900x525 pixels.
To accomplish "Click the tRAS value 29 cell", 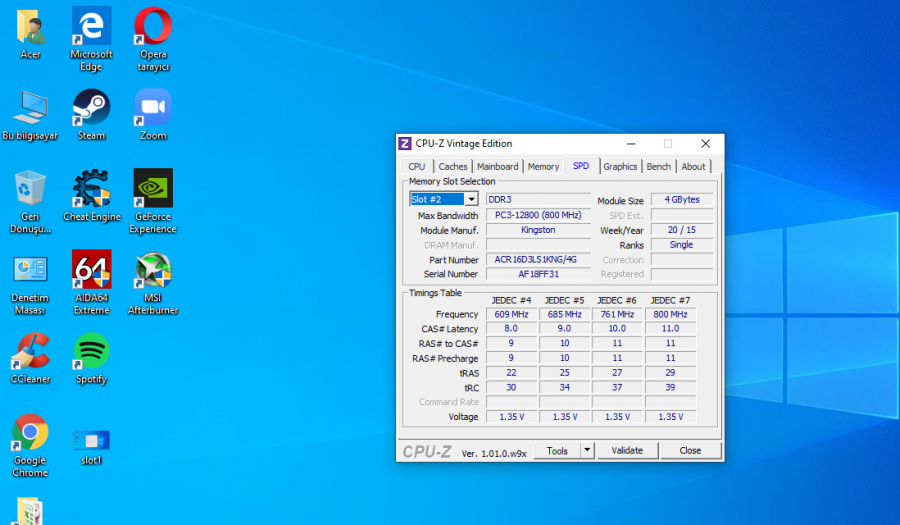I will (x=670, y=373).
